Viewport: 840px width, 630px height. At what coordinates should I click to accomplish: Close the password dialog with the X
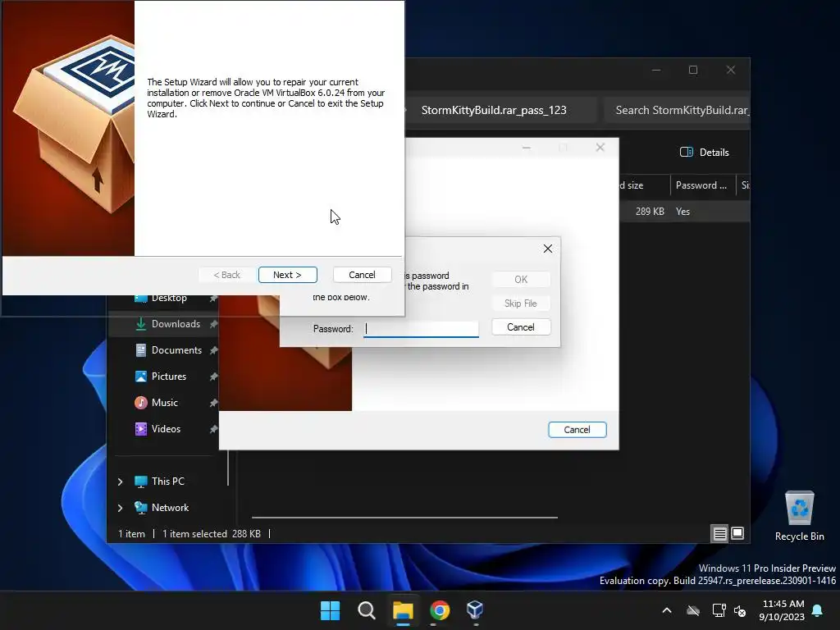[x=547, y=249]
